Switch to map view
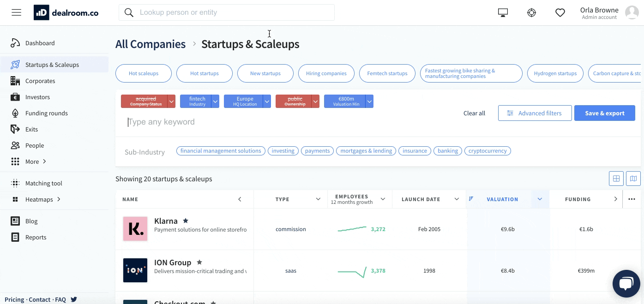Image resolution: width=644 pixels, height=304 pixels. [633, 179]
